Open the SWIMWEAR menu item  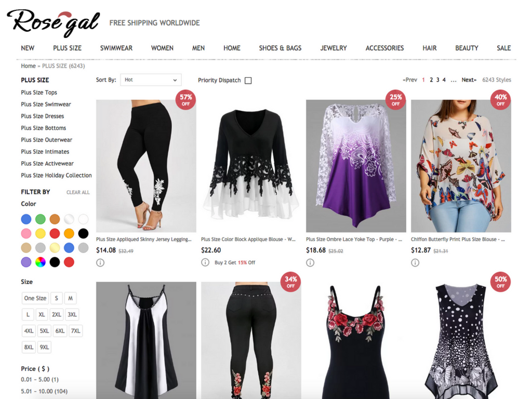point(116,48)
